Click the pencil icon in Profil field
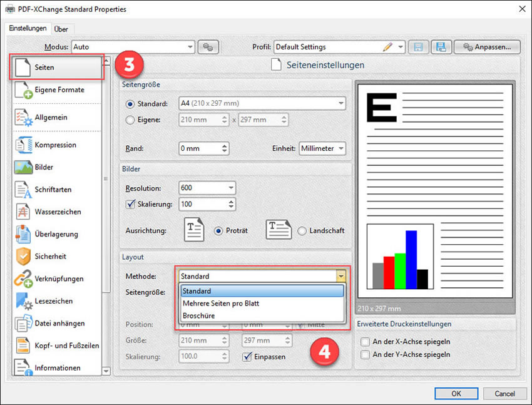 (387, 47)
